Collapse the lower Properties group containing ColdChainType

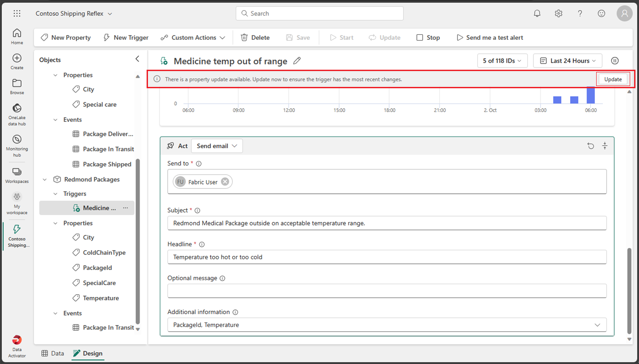point(55,223)
